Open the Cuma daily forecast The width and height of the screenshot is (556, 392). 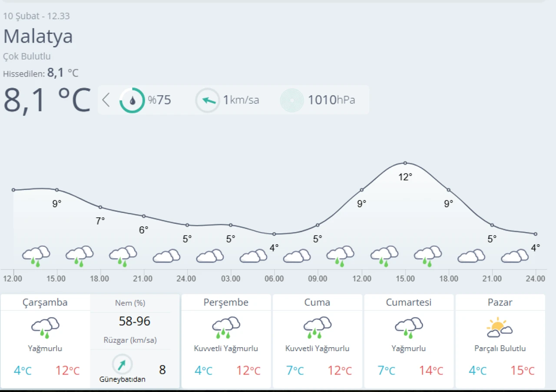click(318, 341)
